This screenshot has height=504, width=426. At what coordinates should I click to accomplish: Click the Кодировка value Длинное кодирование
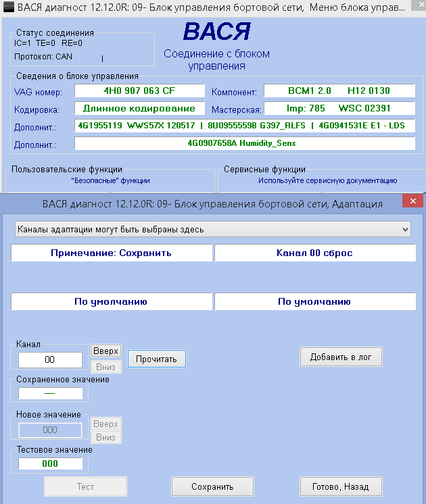[140, 108]
